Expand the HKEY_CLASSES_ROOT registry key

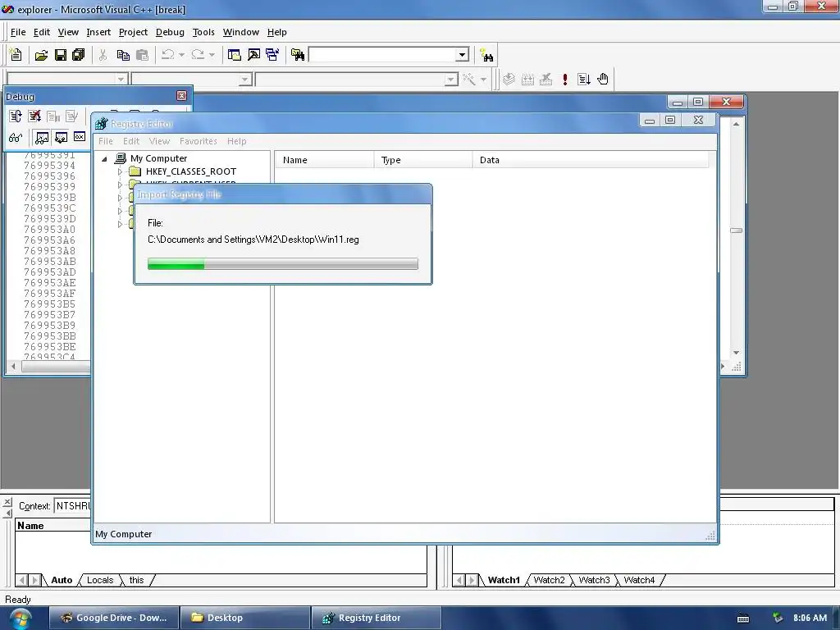click(x=120, y=172)
